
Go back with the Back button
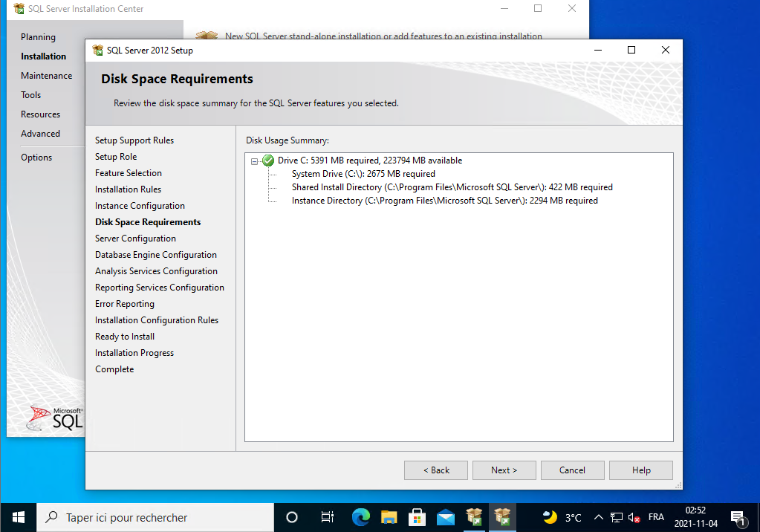[x=436, y=470]
